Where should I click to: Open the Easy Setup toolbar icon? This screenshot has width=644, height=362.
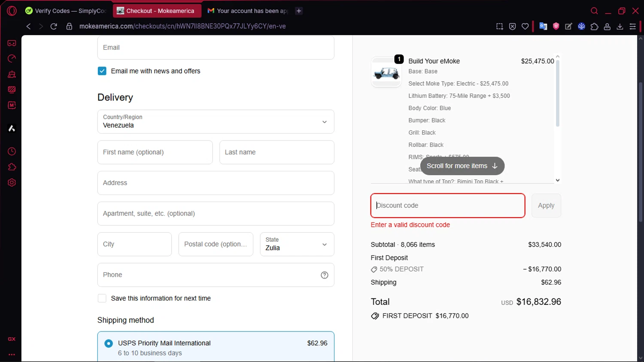[x=632, y=26]
